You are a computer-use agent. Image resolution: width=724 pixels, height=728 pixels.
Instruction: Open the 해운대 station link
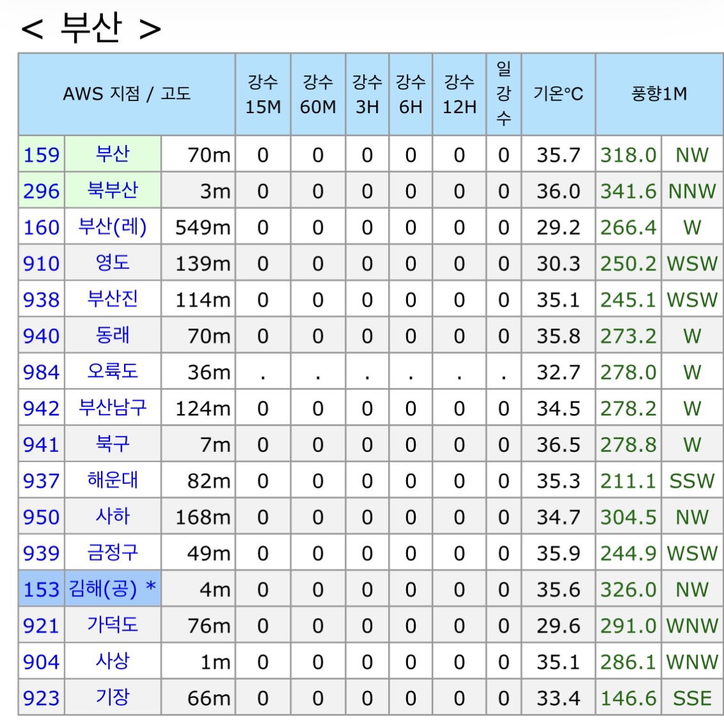113,480
